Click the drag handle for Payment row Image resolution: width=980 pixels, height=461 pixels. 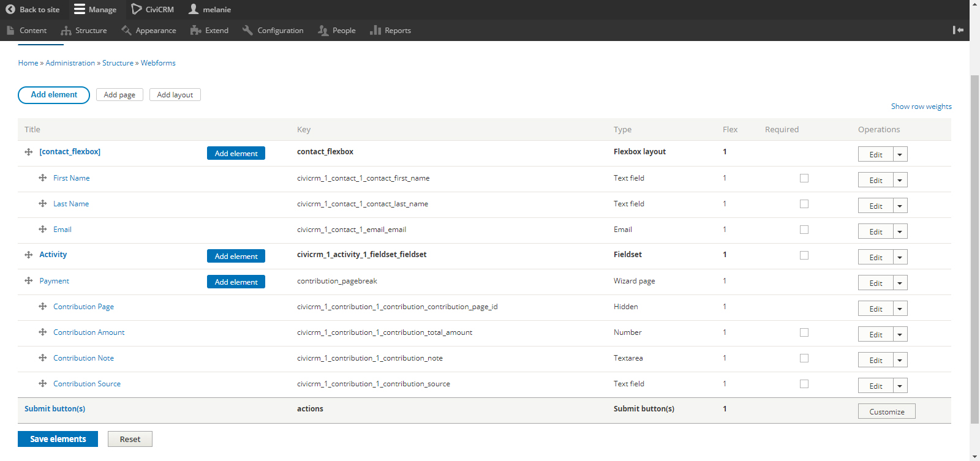click(x=29, y=280)
